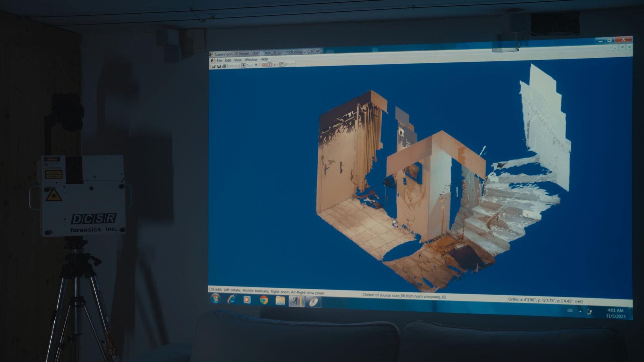Image resolution: width=644 pixels, height=362 pixels.
Task: Click the Print icon in the toolbar
Action: click(224, 66)
